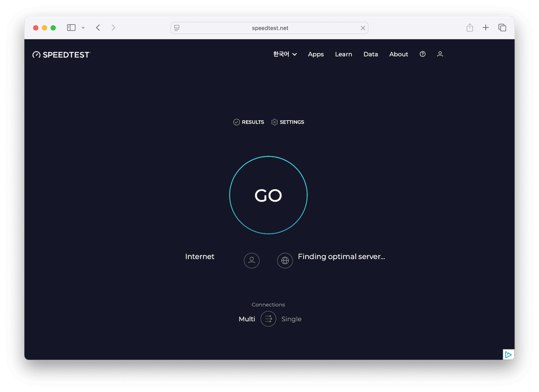This screenshot has height=392, width=539.
Task: Open the help question mark icon
Action: (x=422, y=54)
